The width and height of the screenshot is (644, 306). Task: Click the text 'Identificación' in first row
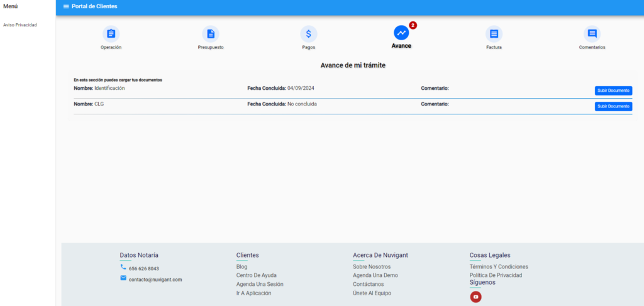(x=109, y=88)
